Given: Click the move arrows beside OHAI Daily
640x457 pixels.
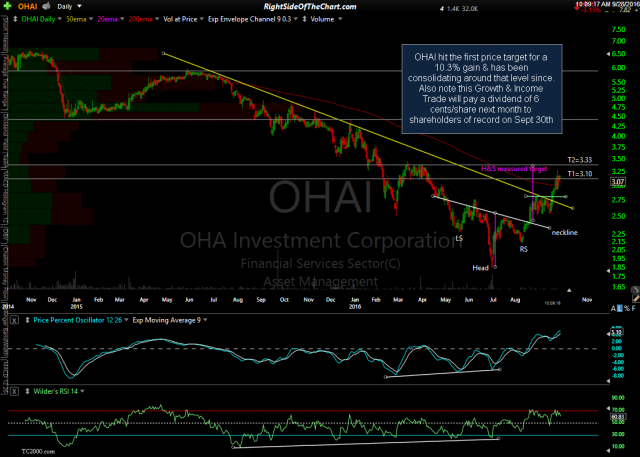Looking at the screenshot, I should click(x=15, y=19).
